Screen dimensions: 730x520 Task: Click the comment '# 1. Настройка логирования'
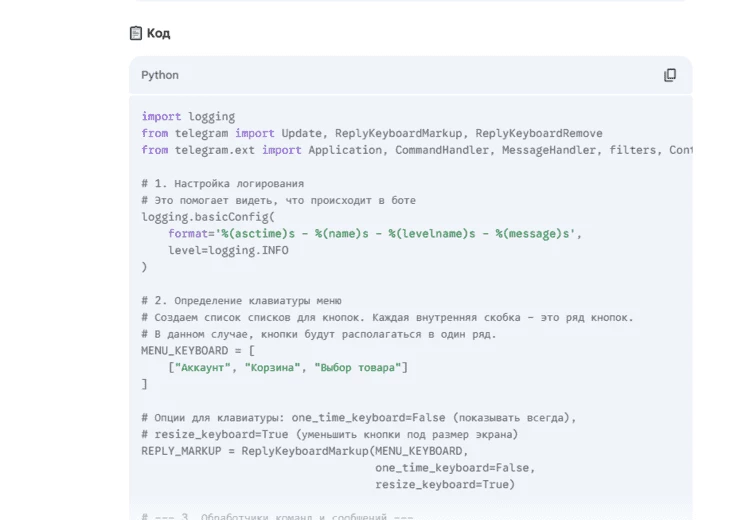tap(222, 184)
